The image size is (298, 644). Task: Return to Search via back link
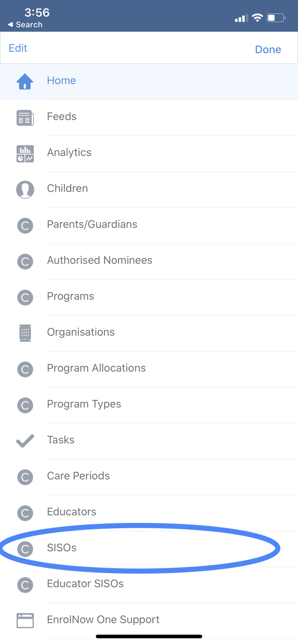[x=25, y=24]
